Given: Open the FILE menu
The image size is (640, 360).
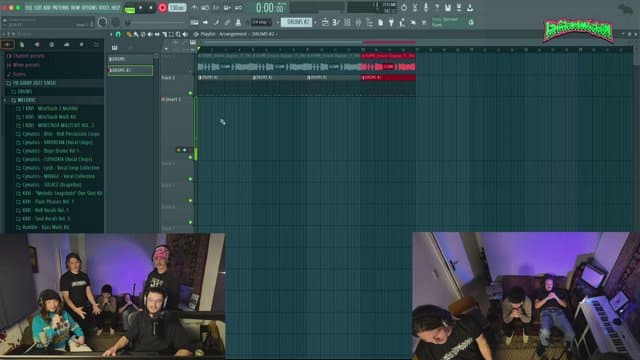Looking at the screenshot, I should tap(28, 8).
